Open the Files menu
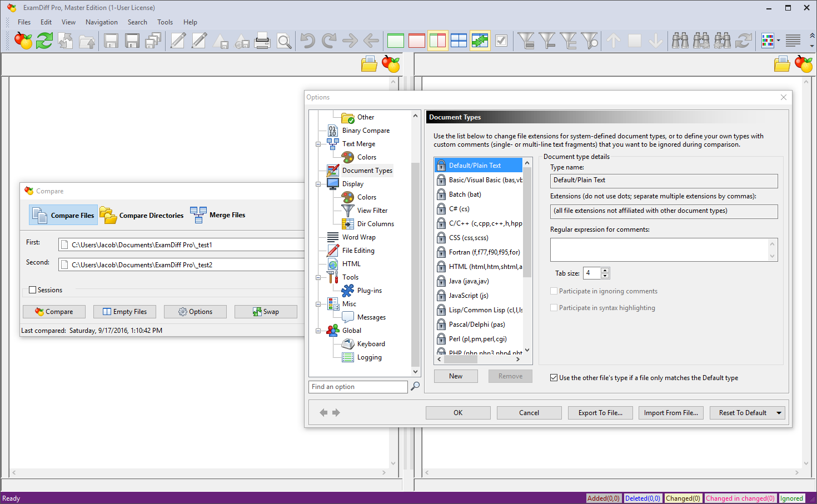Screen dimensions: 817x504 click(24, 22)
